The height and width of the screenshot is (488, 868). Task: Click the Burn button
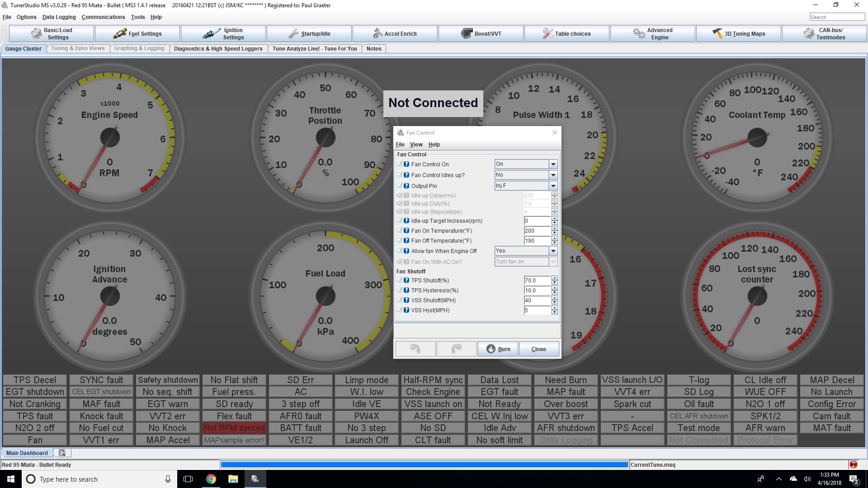tap(498, 349)
